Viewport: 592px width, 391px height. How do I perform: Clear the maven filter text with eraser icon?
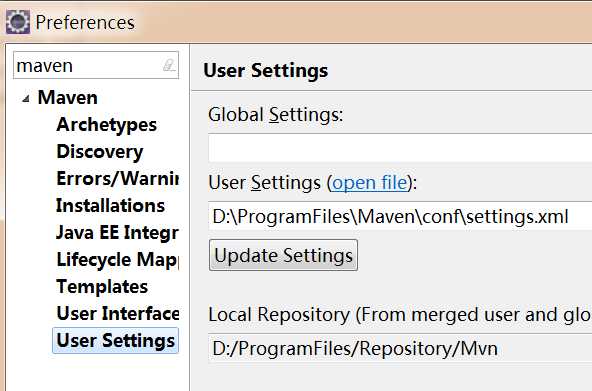pos(169,65)
